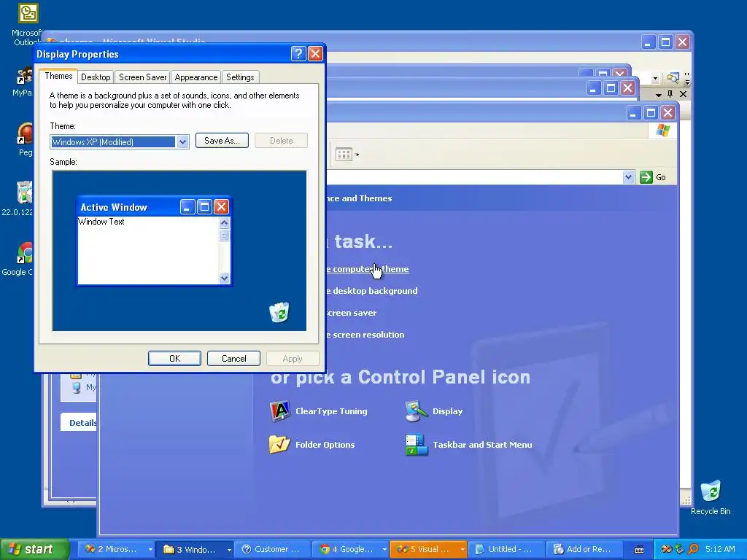Viewport: 747px width, 560px height.
Task: Expand the Microsoft taskbar group
Action: point(150,550)
